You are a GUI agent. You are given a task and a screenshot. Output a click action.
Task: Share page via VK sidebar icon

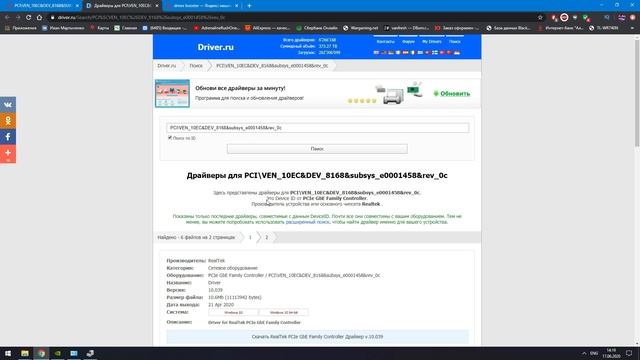[8, 104]
